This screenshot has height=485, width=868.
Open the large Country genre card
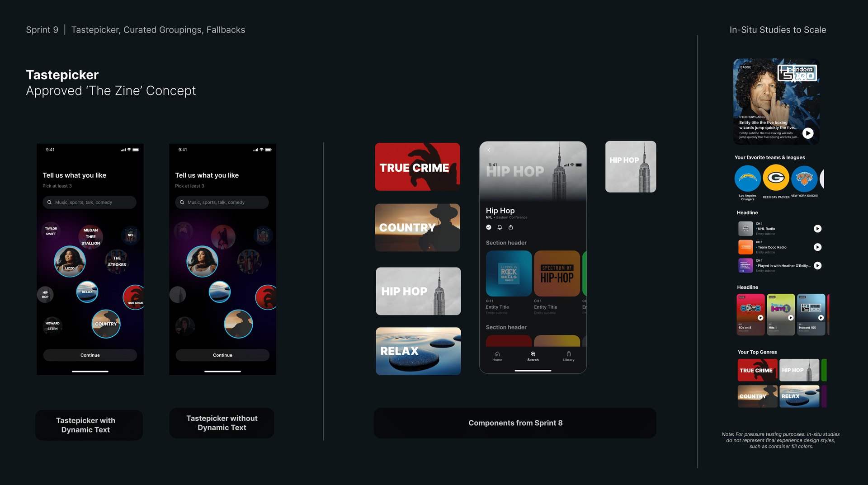(417, 227)
